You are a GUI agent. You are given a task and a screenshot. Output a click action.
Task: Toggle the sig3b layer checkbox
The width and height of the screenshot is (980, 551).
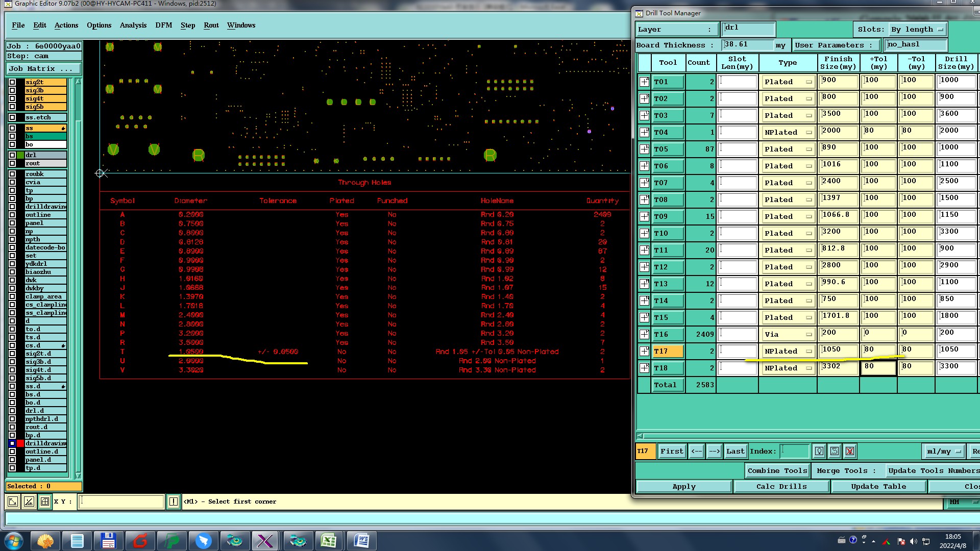point(12,90)
